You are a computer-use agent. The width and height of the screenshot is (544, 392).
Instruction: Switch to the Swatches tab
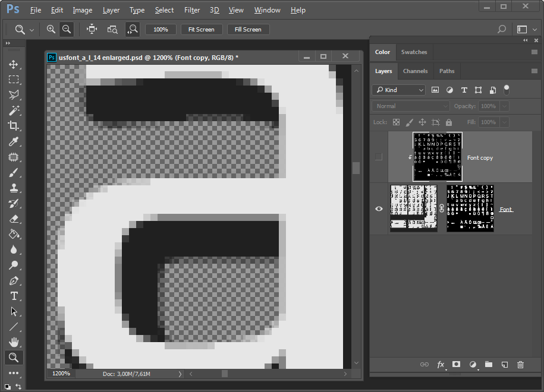click(414, 52)
